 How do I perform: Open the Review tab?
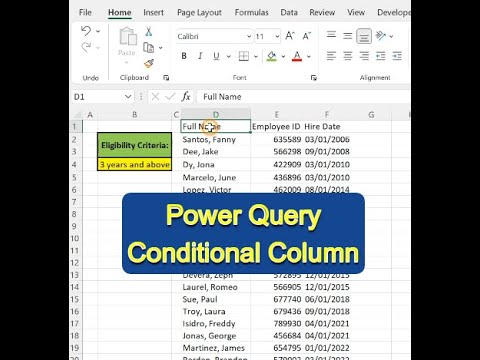tap(322, 13)
